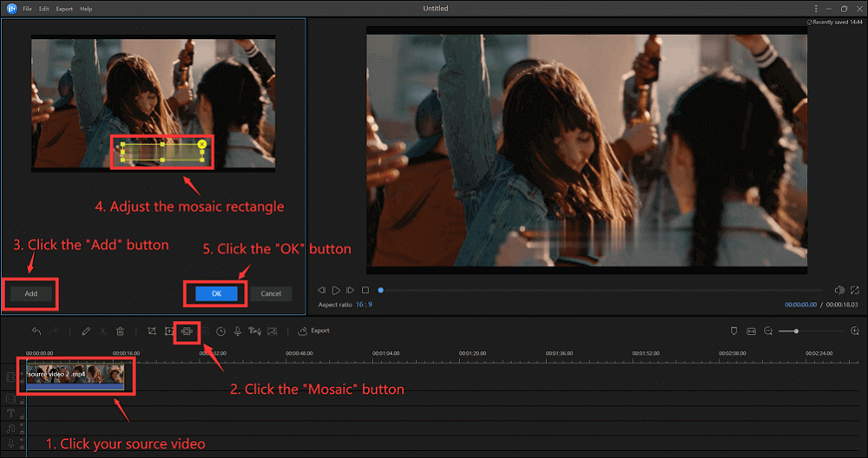Image resolution: width=868 pixels, height=458 pixels.
Task: Open the Edit menu
Action: [44, 9]
